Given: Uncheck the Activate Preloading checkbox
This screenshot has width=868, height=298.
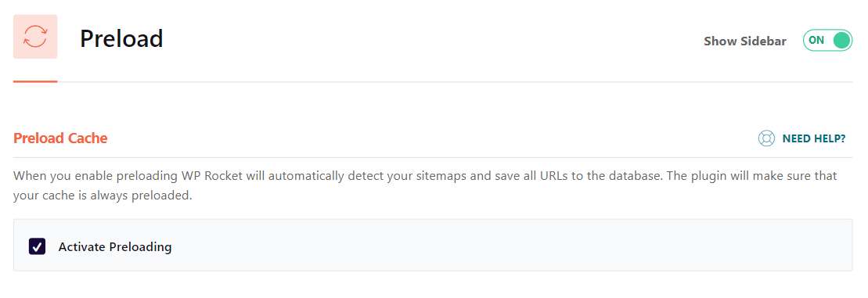Looking at the screenshot, I should [37, 246].
